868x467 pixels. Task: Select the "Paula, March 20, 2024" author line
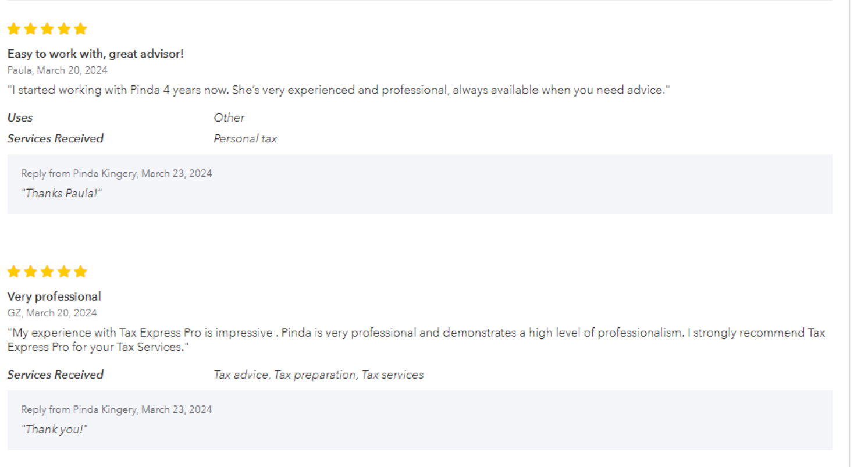pos(57,70)
